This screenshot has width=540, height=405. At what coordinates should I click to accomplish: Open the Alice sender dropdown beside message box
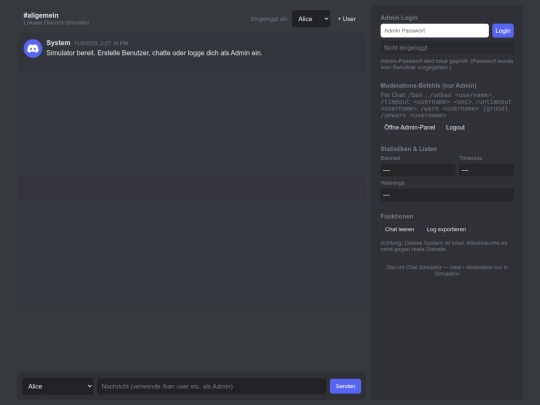pos(58,386)
